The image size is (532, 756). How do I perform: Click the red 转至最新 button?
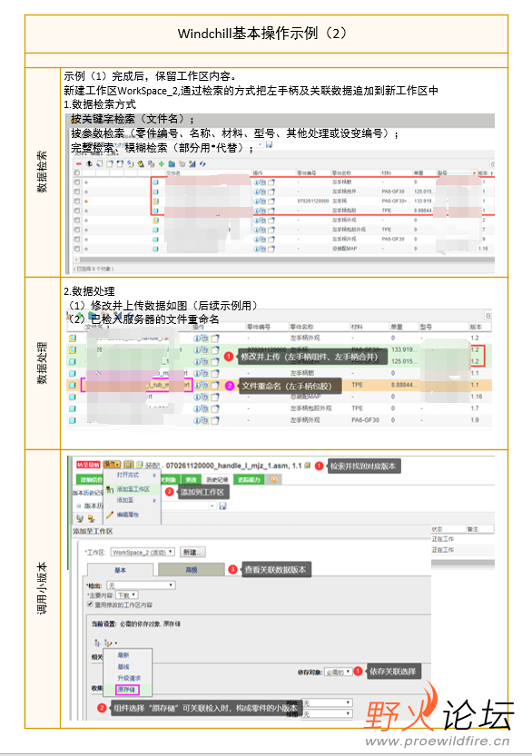tap(88, 465)
